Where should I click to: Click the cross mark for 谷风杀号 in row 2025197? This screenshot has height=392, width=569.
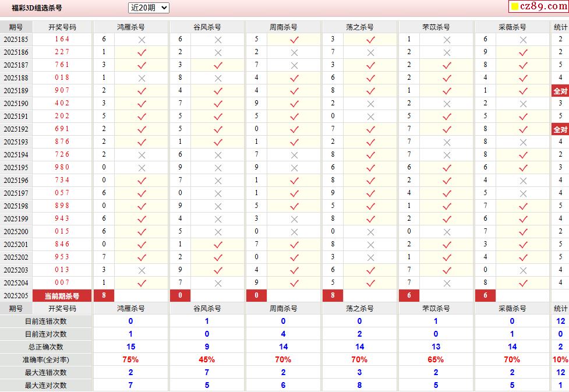[218, 193]
